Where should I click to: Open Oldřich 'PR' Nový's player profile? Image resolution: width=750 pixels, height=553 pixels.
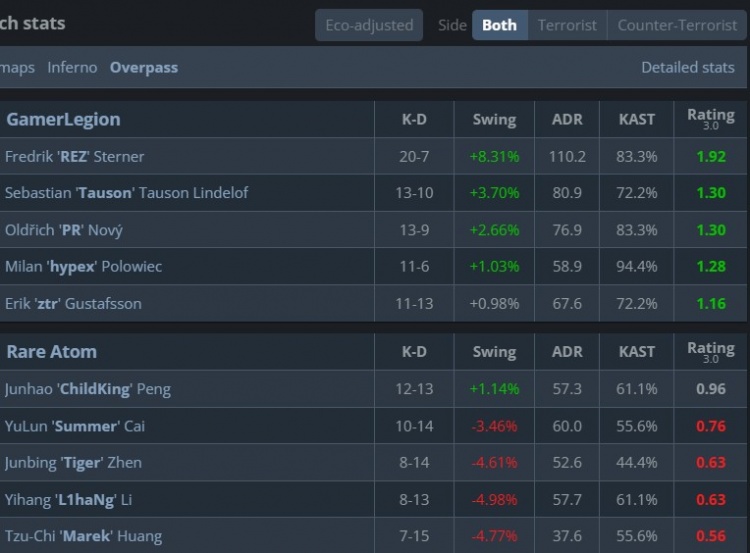[x=64, y=229]
